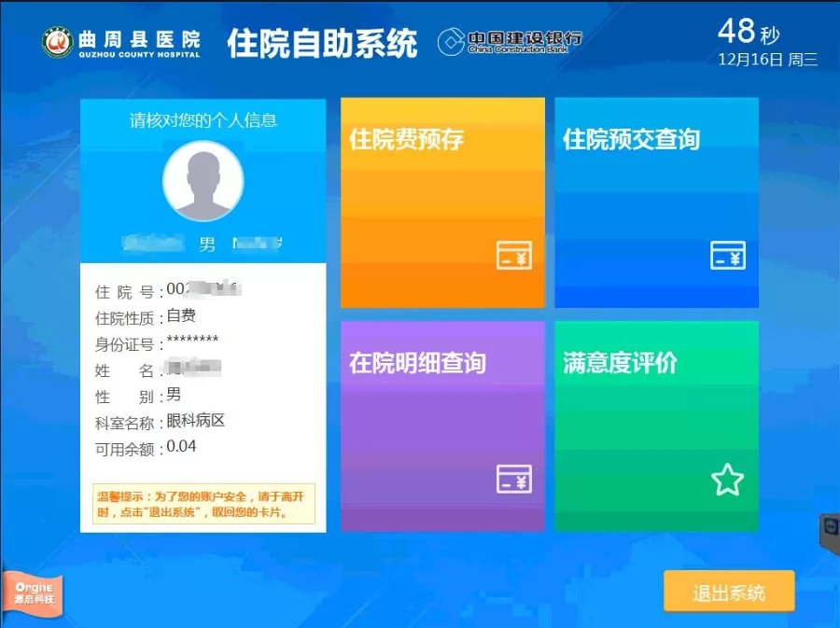This screenshot has height=628, width=840.
Task: Open the 在院明细查询 detail query
Action: pos(442,425)
